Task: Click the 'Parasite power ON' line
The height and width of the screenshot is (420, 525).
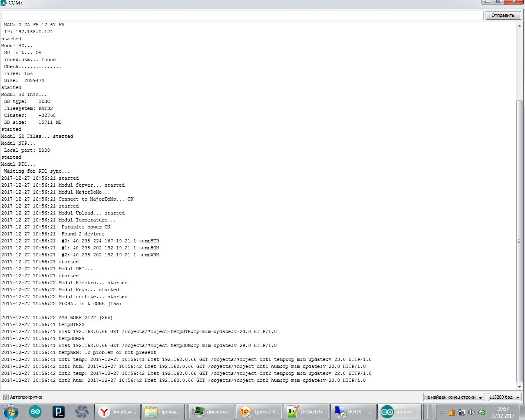Action: (56, 227)
